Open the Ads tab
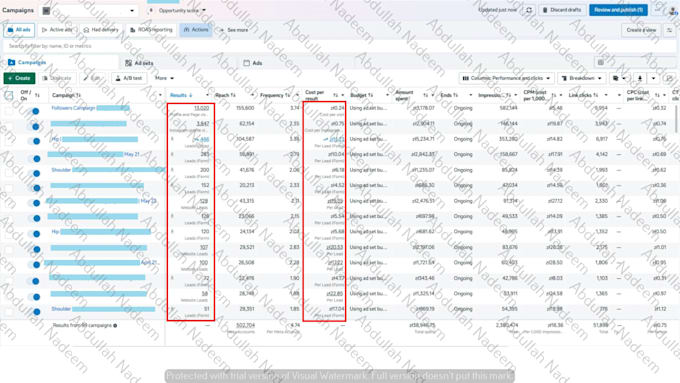Screen dimensions: 680x383 (253, 63)
